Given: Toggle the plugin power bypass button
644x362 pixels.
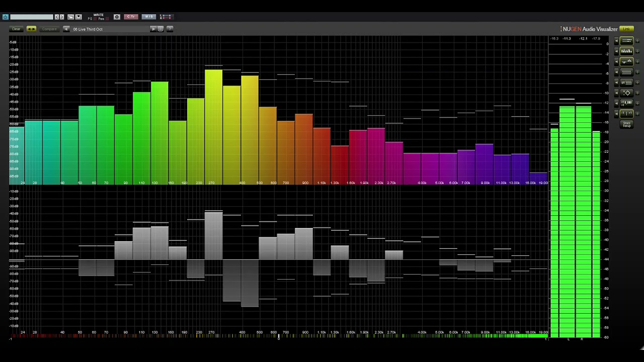Looking at the screenshot, I should 6,17.
